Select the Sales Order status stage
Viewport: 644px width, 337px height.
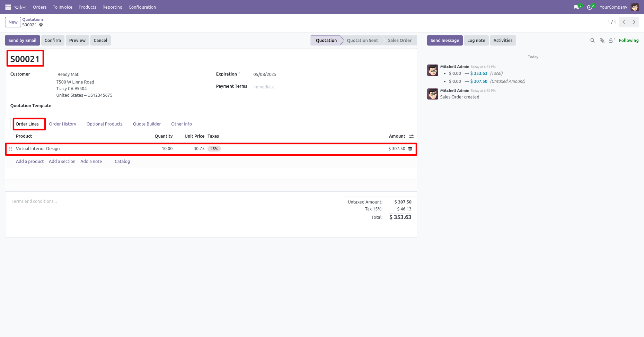(400, 41)
